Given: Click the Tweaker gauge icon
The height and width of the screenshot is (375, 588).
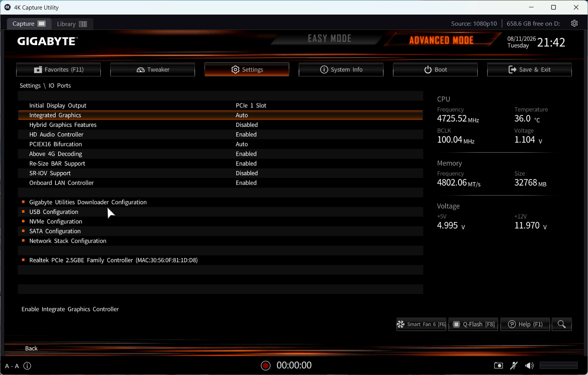Looking at the screenshot, I should coord(141,70).
